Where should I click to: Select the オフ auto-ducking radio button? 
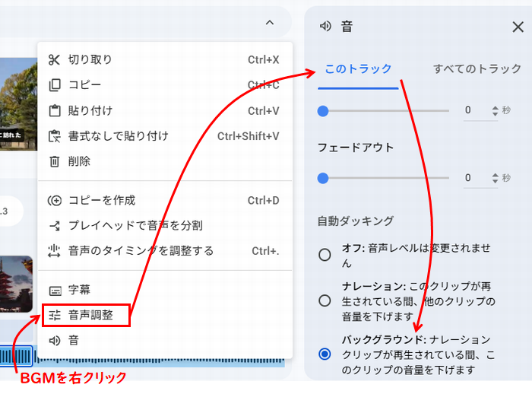325,255
